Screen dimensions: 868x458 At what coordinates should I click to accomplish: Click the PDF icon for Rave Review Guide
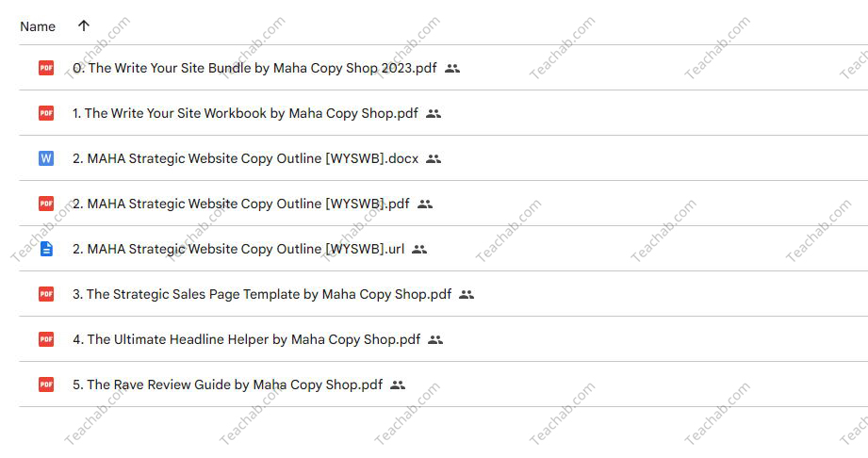(46, 384)
